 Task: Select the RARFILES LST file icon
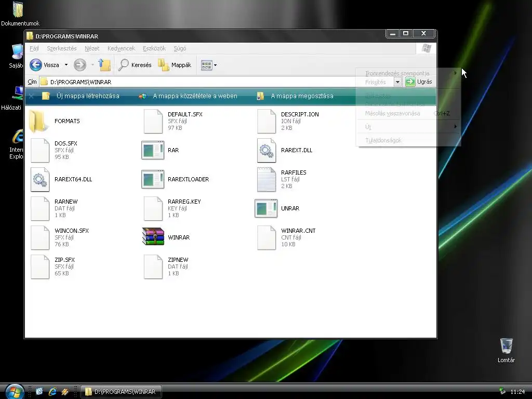coord(267,179)
